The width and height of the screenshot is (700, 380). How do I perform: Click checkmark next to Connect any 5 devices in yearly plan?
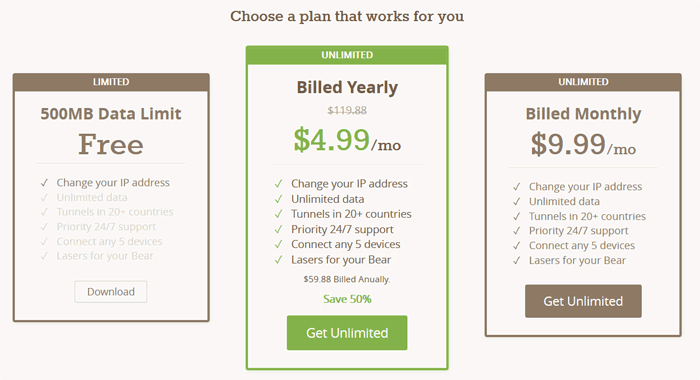coord(279,245)
